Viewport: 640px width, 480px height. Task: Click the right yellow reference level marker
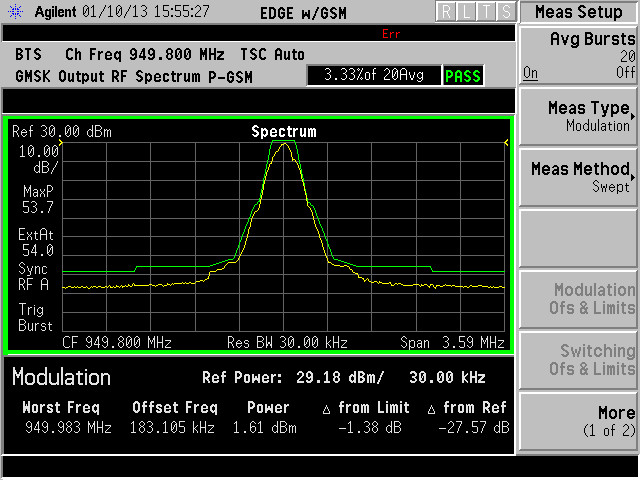(x=507, y=143)
